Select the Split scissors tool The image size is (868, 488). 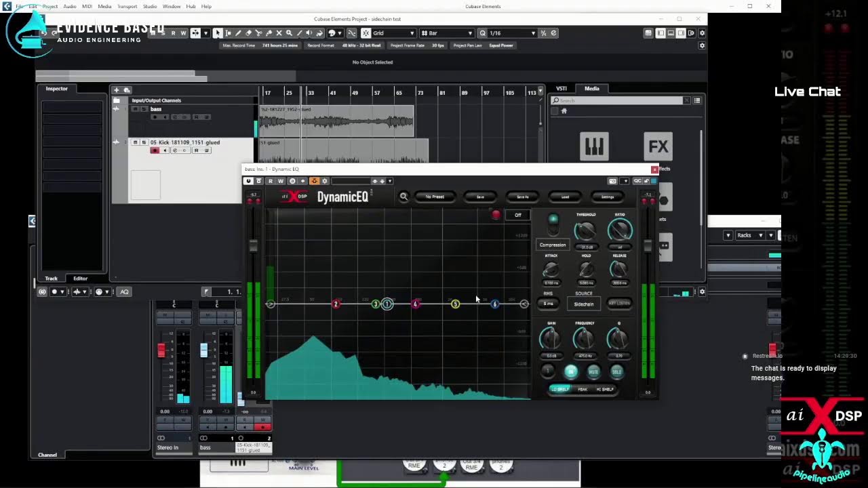[x=259, y=33]
